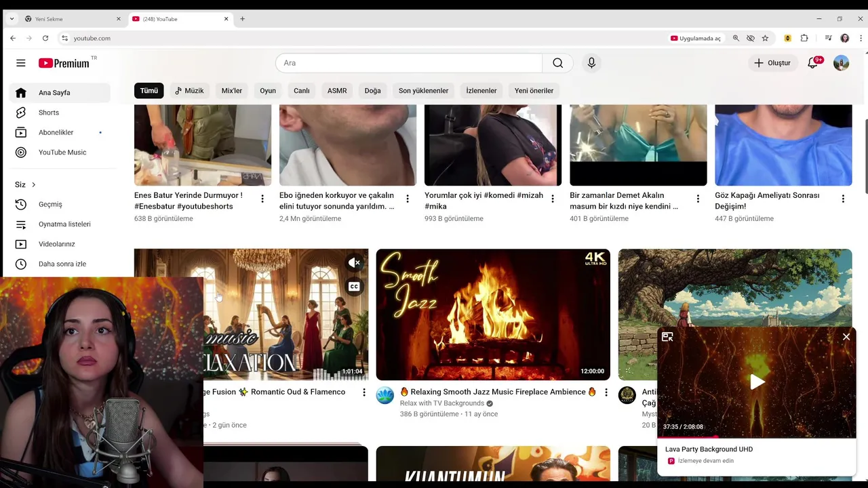Select the Doğa filter chip
The width and height of the screenshot is (868, 488).
373,91
